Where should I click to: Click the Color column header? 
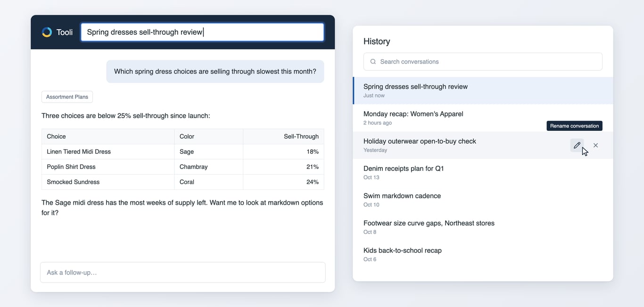(209, 137)
